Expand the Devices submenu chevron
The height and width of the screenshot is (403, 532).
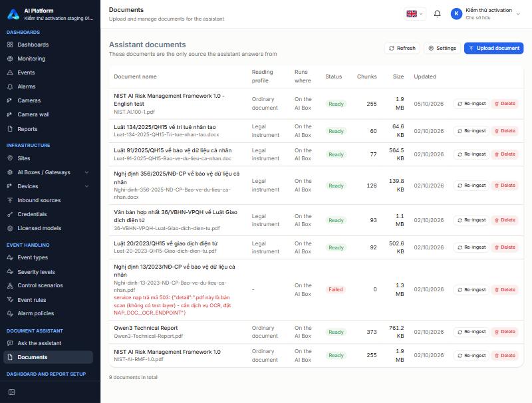87,186
